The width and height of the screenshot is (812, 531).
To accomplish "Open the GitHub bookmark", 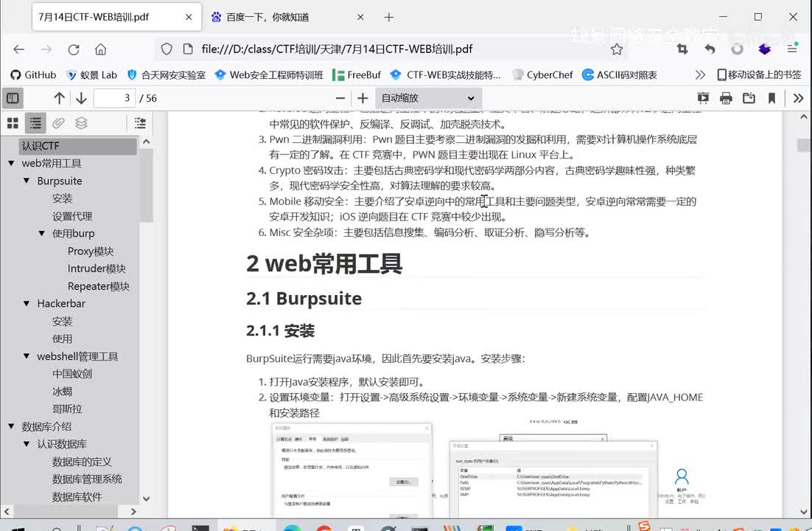I will coord(33,74).
